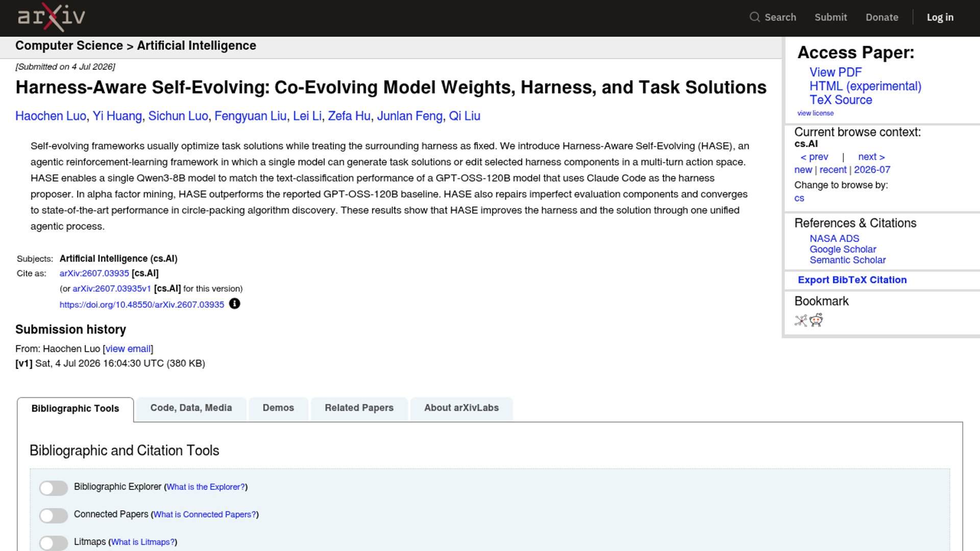Open the arXiv logo home link
The height and width of the screenshot is (551, 980).
(51, 17)
